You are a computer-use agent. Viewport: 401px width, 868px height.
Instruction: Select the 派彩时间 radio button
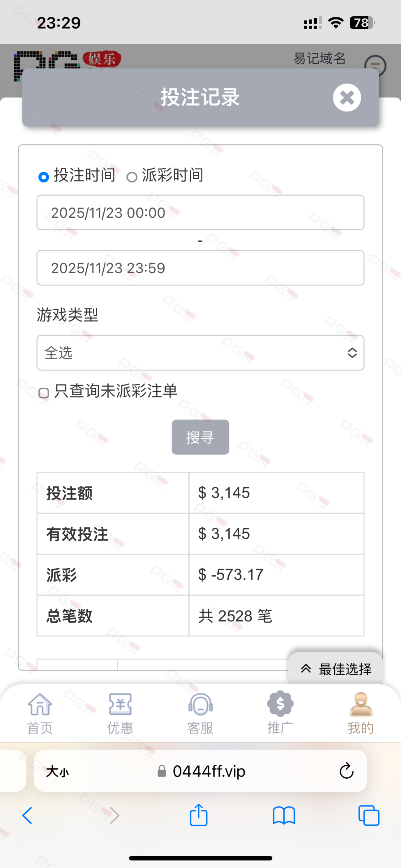[132, 177]
